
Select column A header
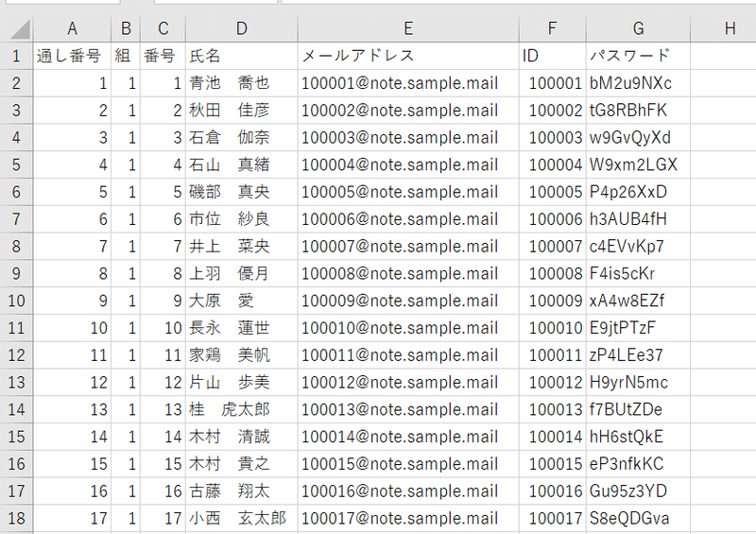pos(72,28)
